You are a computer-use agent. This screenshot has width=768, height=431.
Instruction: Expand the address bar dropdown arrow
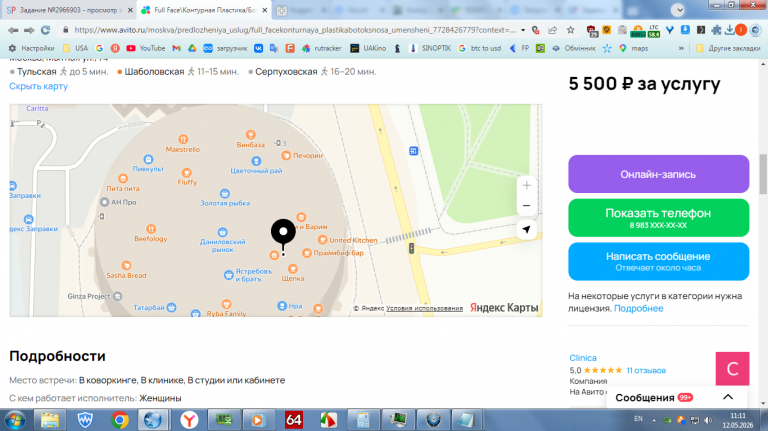(x=523, y=30)
